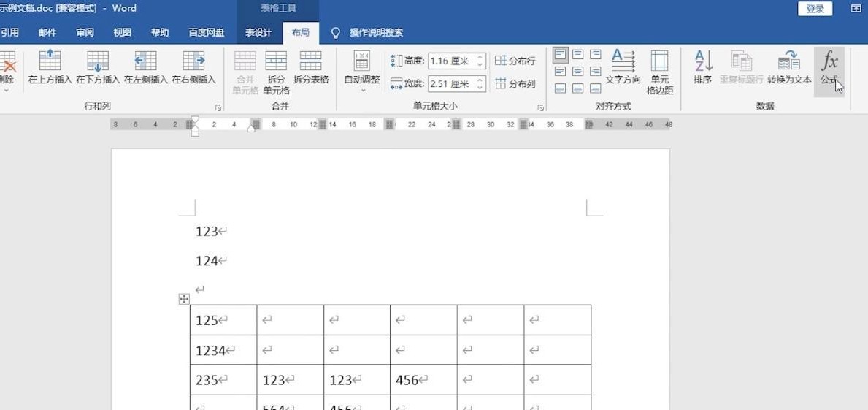Open 行和列 group dialog launcher
Viewport: 868px width, 410px height.
(218, 107)
